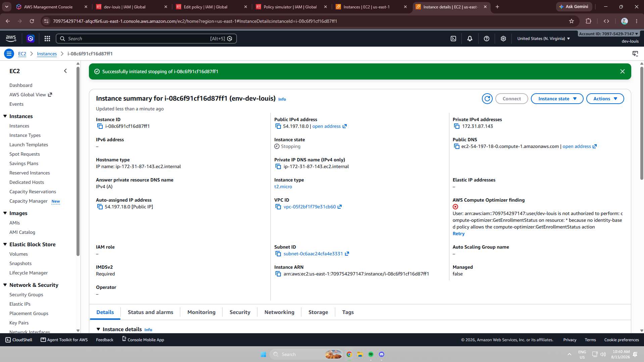Collapse the Elastic Block Store section
The width and height of the screenshot is (644, 362).
[x=5, y=245]
